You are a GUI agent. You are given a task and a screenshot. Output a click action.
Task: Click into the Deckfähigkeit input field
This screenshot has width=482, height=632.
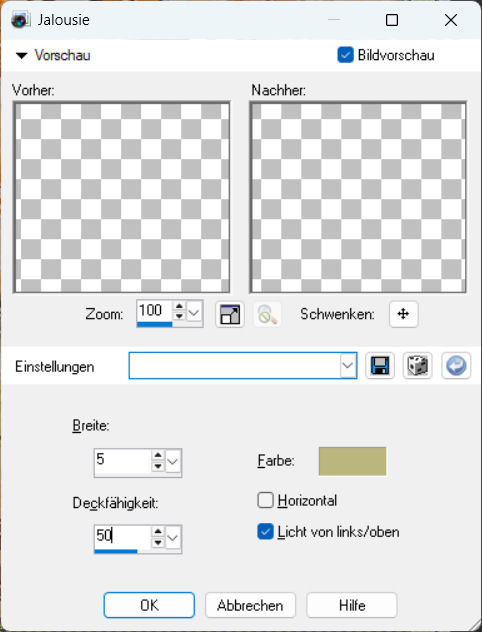(x=123, y=536)
